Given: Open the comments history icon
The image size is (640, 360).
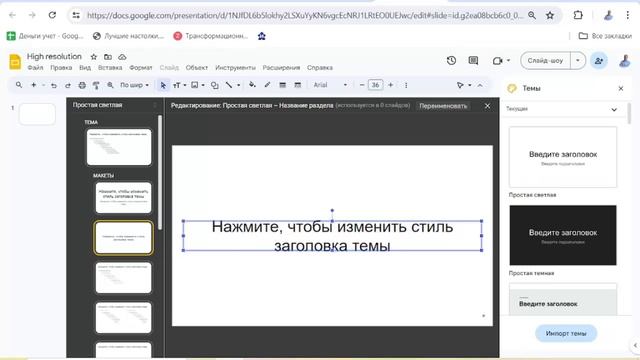Looking at the screenshot, I should click(473, 60).
